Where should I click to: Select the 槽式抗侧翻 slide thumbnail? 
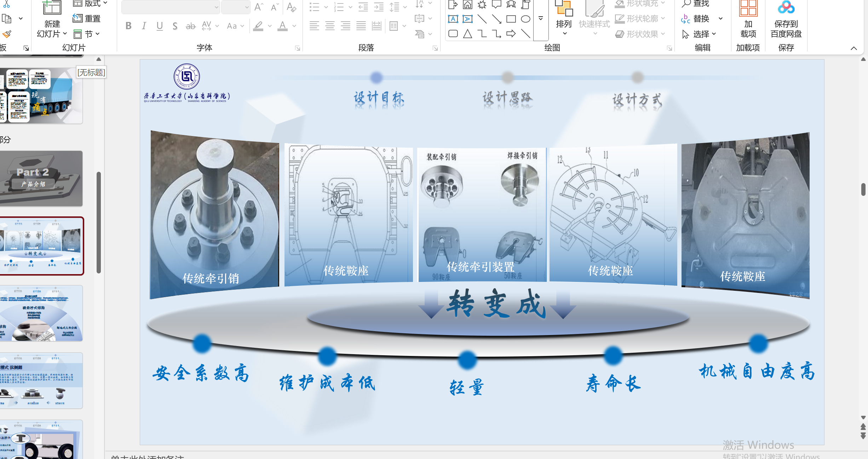pyautogui.click(x=41, y=381)
